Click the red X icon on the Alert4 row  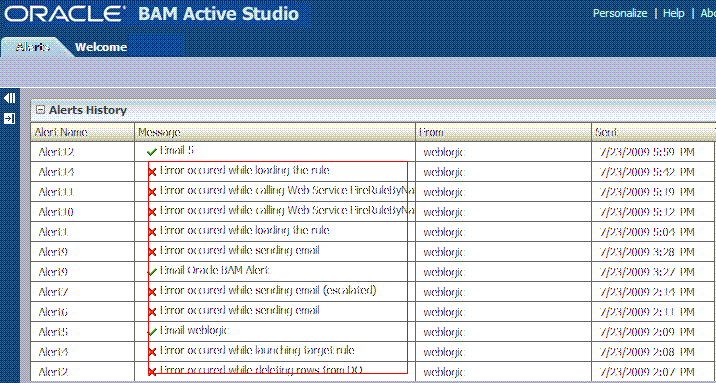[153, 352]
